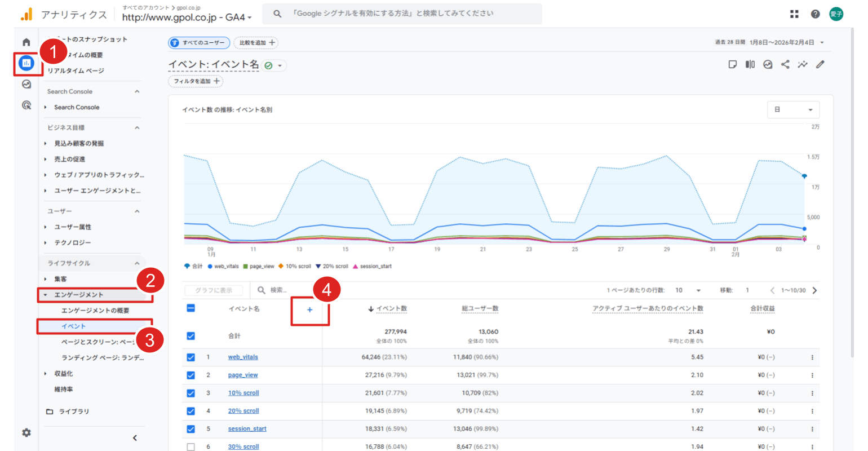Open the Google apps grid icon

click(x=794, y=14)
